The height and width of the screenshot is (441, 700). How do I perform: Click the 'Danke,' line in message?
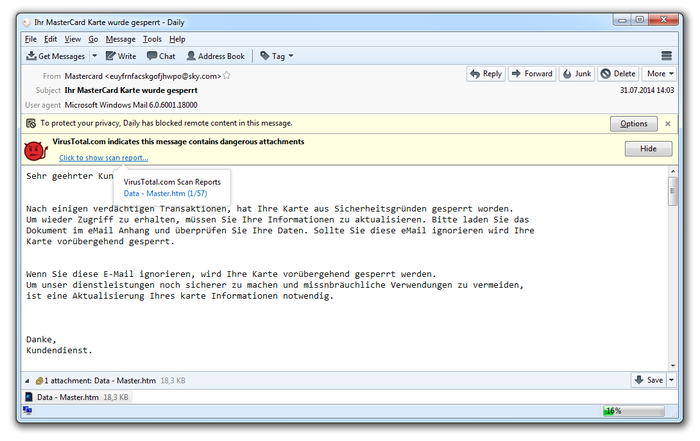(41, 339)
